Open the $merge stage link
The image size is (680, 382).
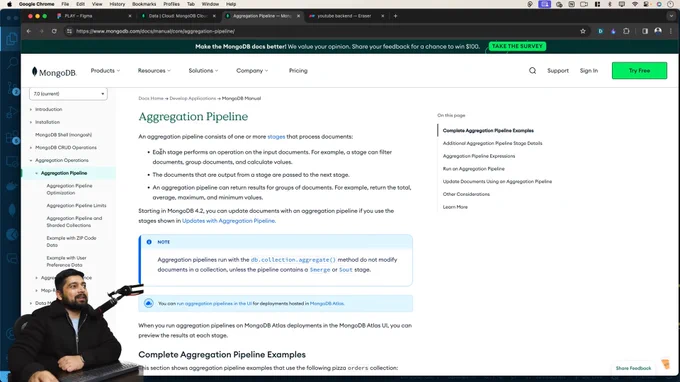(320, 270)
